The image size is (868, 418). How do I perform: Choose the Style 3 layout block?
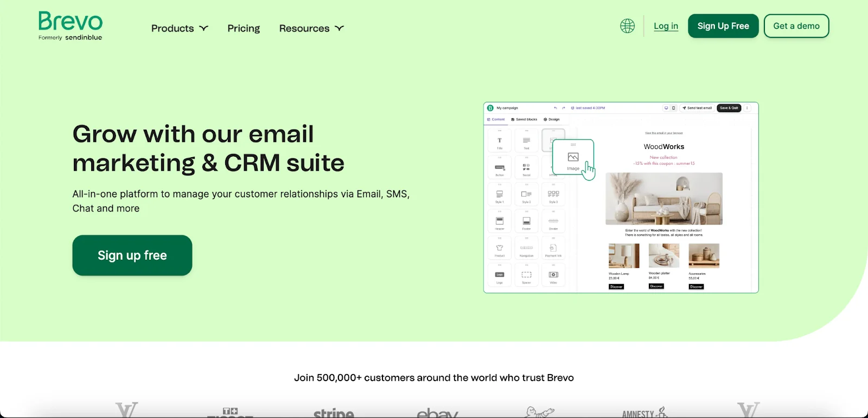[553, 195]
